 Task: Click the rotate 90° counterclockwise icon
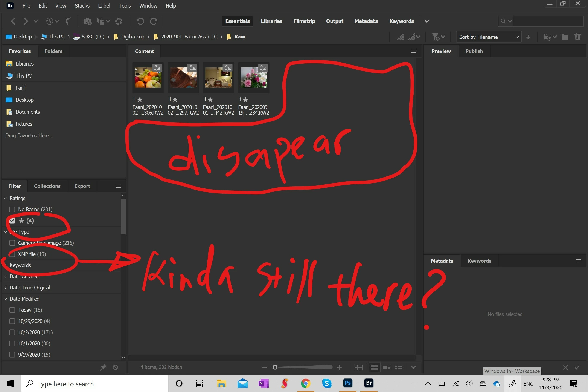(140, 21)
